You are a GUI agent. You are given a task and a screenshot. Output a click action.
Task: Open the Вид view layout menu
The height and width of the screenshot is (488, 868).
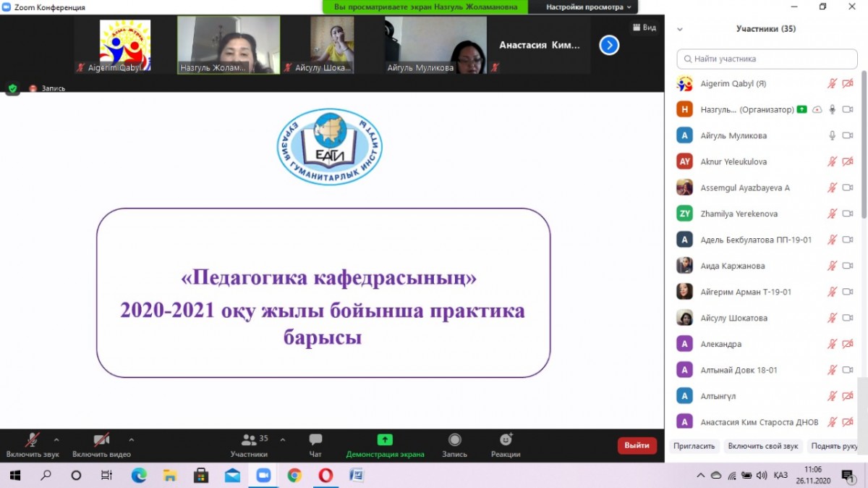[x=644, y=28]
